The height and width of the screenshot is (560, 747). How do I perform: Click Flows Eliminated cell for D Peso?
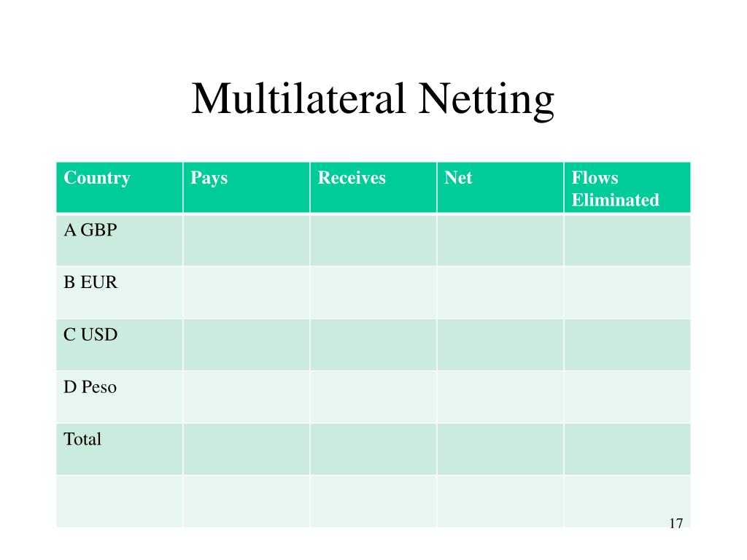627,397
